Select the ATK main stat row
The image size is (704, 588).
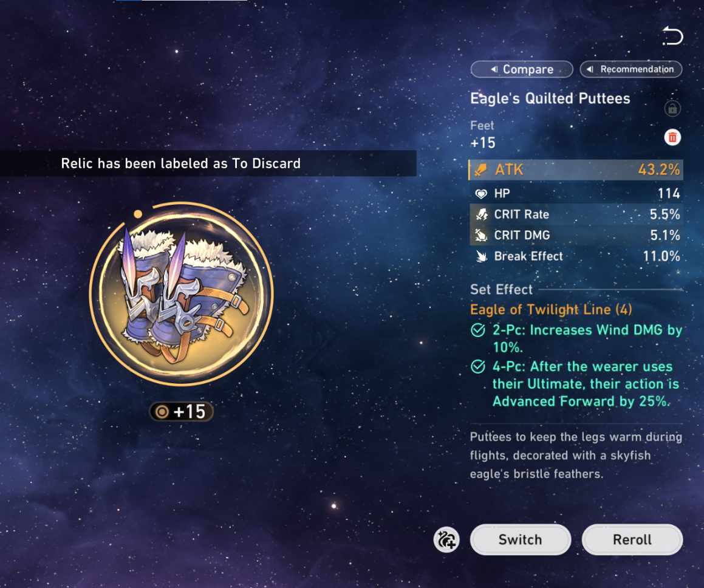tap(576, 169)
